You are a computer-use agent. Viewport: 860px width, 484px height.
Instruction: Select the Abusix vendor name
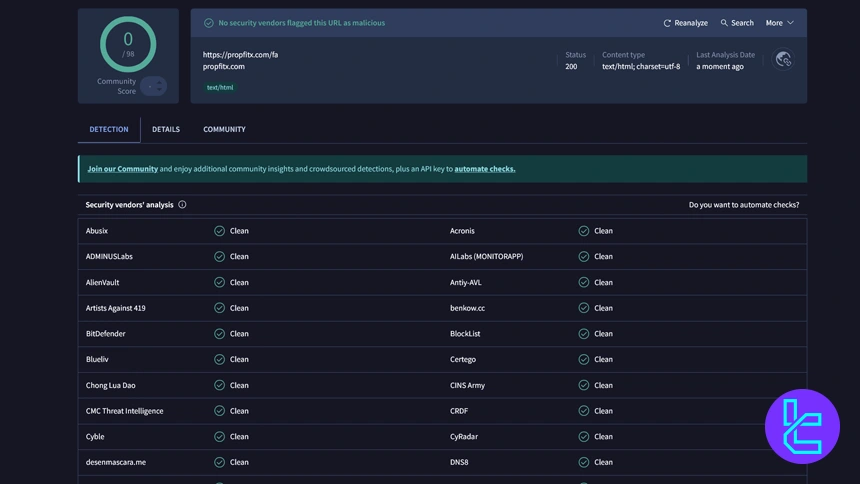[x=97, y=231]
